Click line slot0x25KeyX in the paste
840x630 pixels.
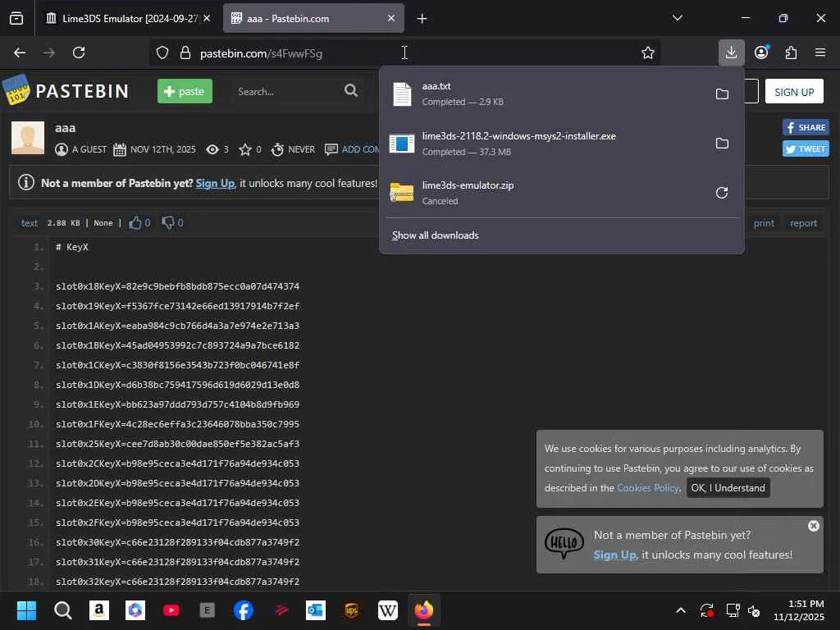pyautogui.click(x=177, y=444)
